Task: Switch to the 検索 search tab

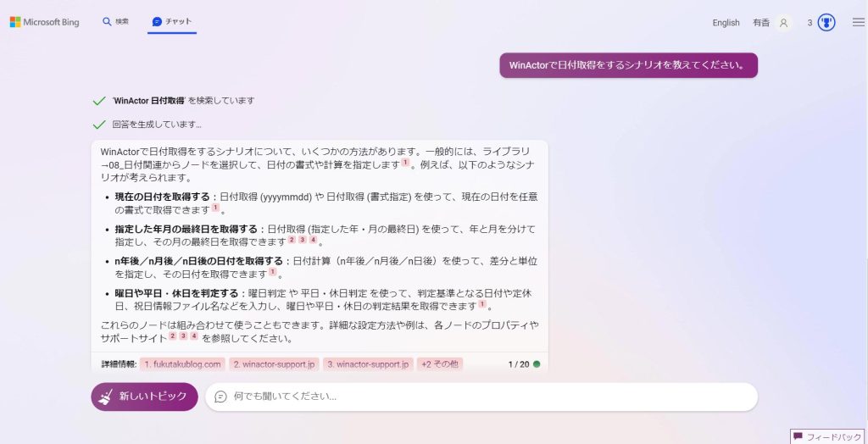Action: tap(115, 21)
